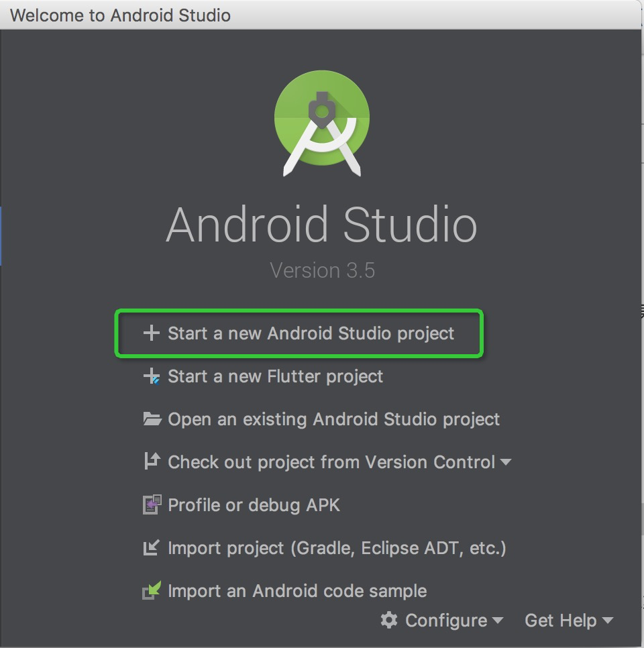644x648 pixels.
Task: Click the plus icon for new Android Studio project
Action: (152, 333)
